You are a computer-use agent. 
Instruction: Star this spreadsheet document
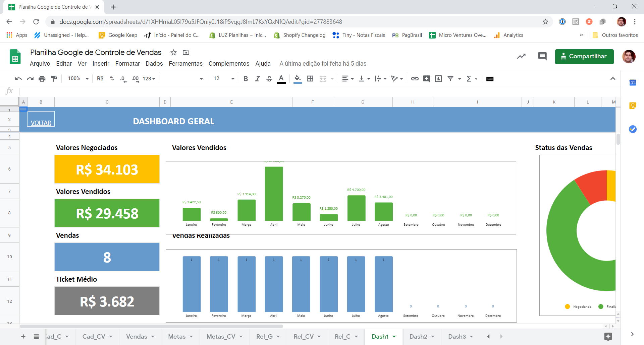tap(173, 53)
